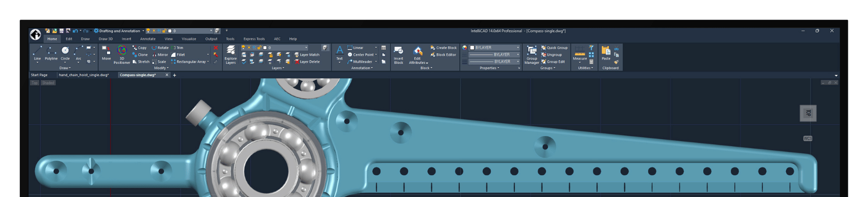Activate the Move tool
Image resolution: width=868 pixels, height=197 pixels.
(x=106, y=53)
